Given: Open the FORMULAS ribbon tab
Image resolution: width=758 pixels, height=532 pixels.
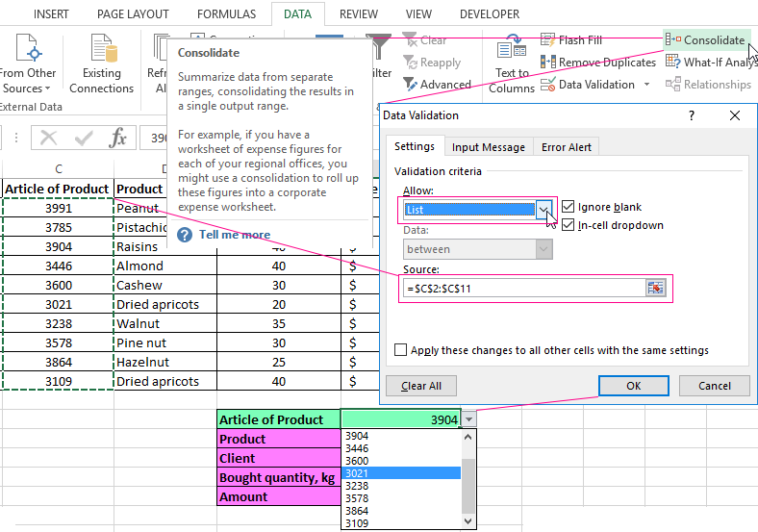Looking at the screenshot, I should (x=226, y=14).
